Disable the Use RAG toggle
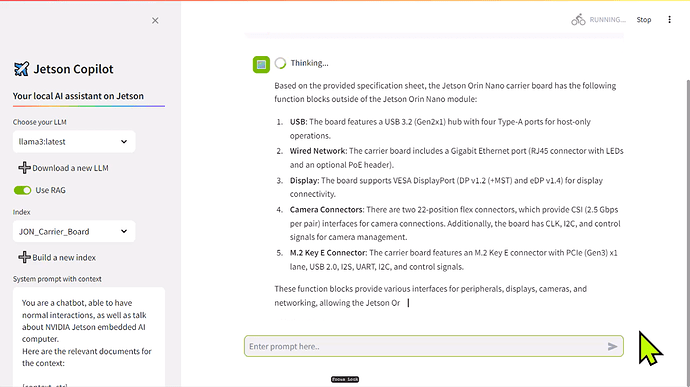 pyautogui.click(x=22, y=190)
